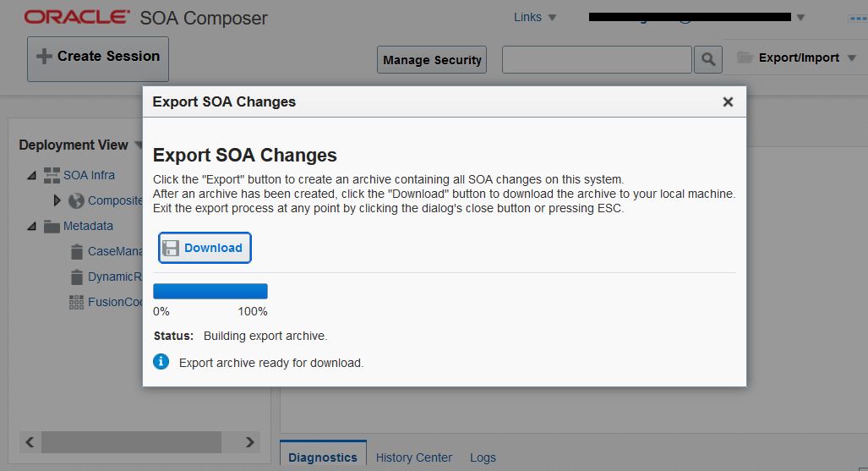Collapse the SOA Infra tree node
868x471 pixels.
(31, 175)
